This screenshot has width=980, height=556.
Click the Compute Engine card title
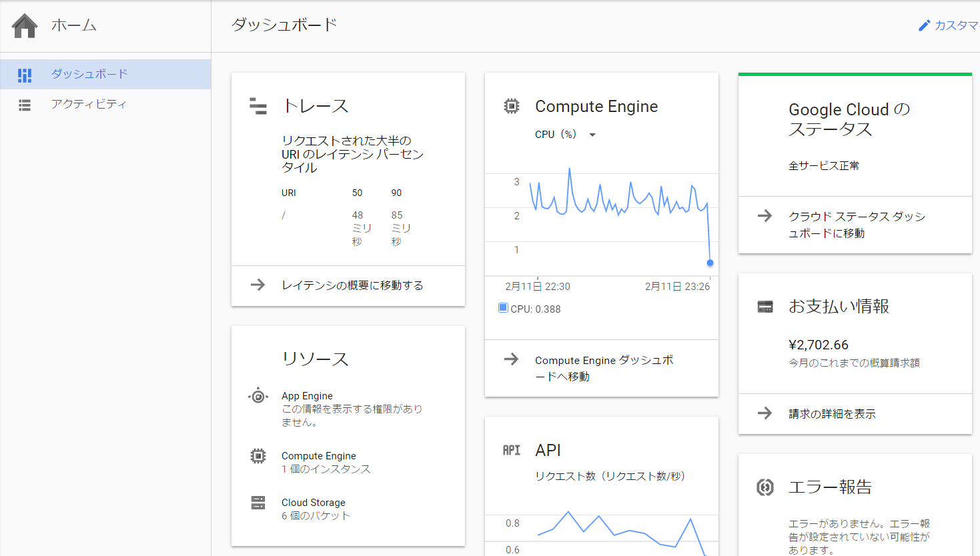(596, 107)
